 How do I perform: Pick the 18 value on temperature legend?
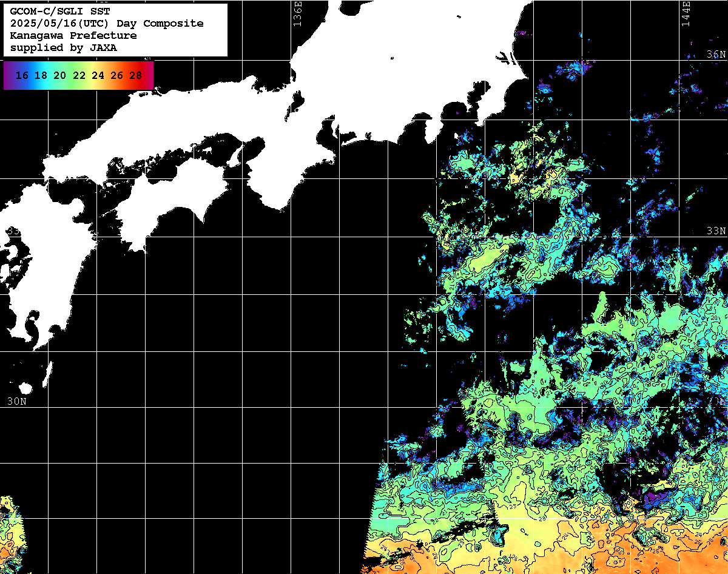pos(41,76)
